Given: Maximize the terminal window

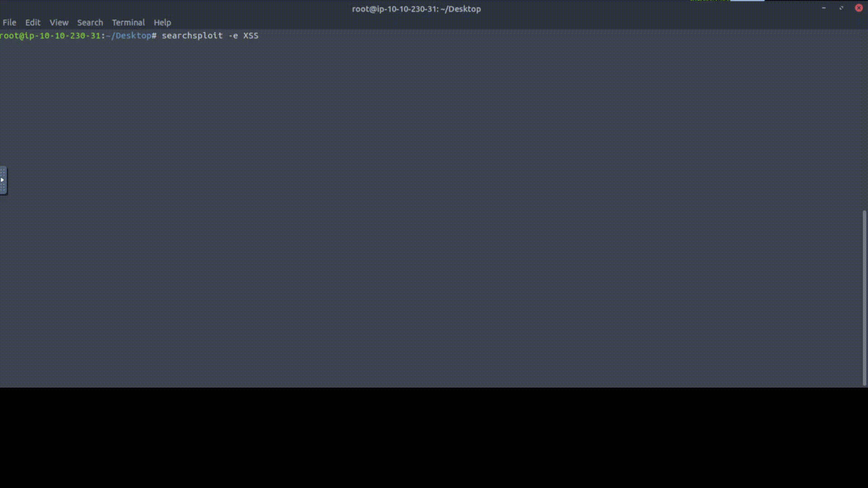Looking at the screenshot, I should (x=841, y=8).
